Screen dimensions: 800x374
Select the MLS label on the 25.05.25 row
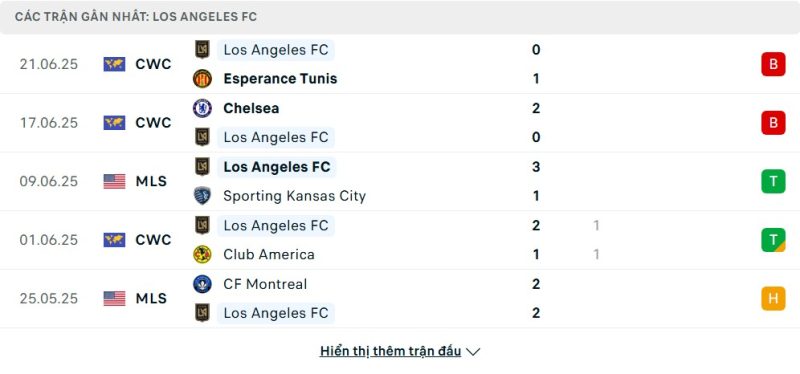[x=151, y=298]
